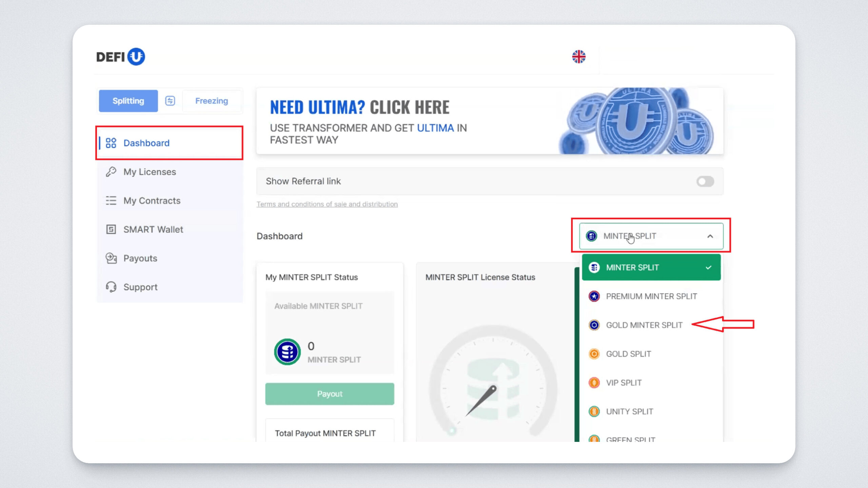This screenshot has width=868, height=488.
Task: Switch to the Freezing mode tab
Action: pos(212,101)
